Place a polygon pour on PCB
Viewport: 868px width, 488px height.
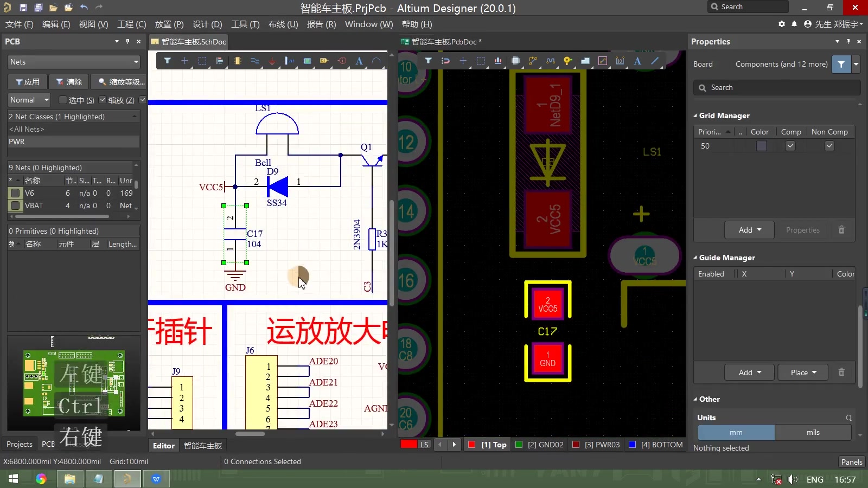(x=585, y=61)
